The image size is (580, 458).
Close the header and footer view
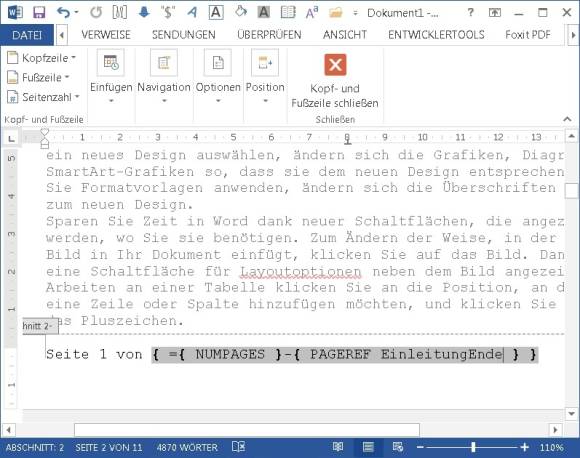[335, 81]
